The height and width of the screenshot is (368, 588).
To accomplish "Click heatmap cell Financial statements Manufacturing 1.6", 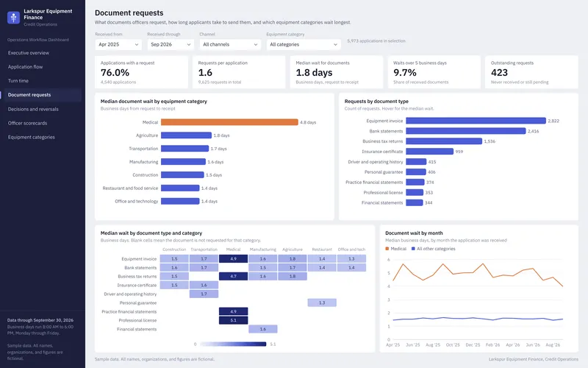I will click(263, 329).
